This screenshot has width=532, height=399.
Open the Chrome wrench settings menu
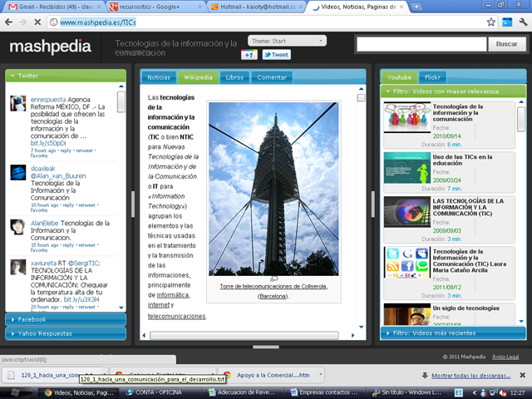pyautogui.click(x=523, y=22)
